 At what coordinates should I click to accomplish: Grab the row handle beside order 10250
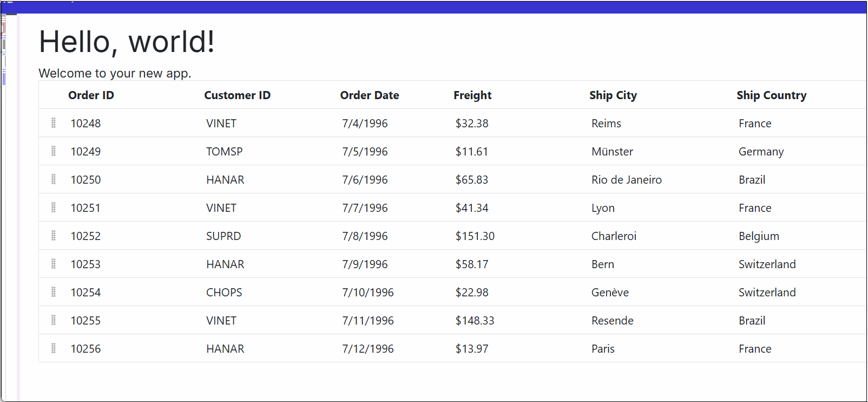[x=54, y=179]
